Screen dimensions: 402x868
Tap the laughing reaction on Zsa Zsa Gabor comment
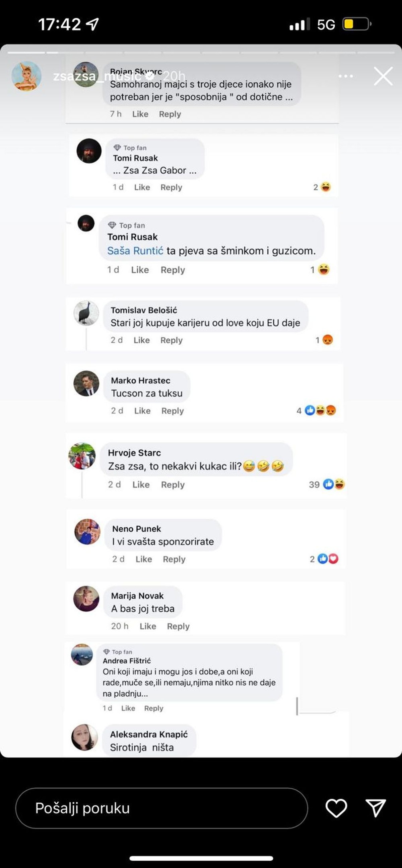click(325, 187)
